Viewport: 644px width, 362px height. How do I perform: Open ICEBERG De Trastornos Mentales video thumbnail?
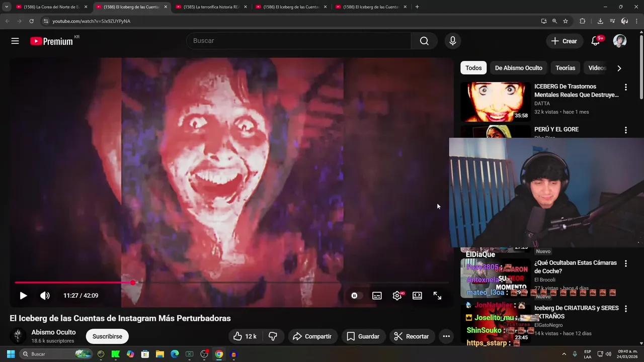pos(496,102)
